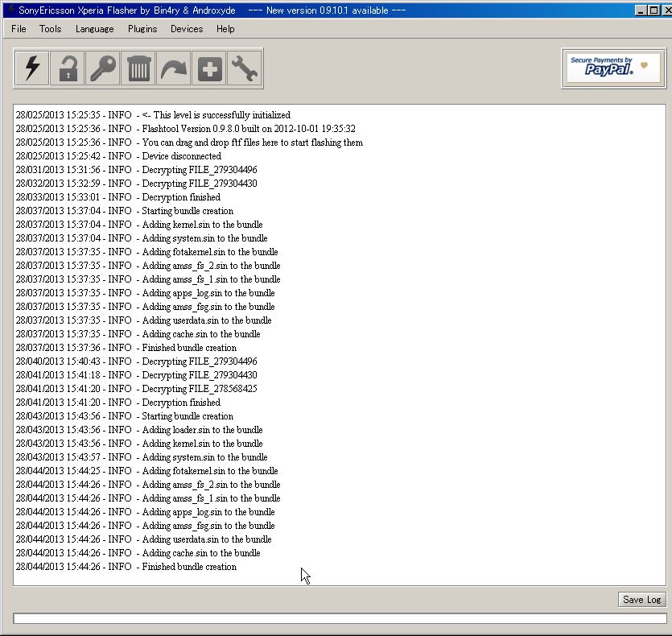672x636 pixels.
Task: Select 'Finished bundle creation' line at 15:44:26
Action: (x=126, y=567)
